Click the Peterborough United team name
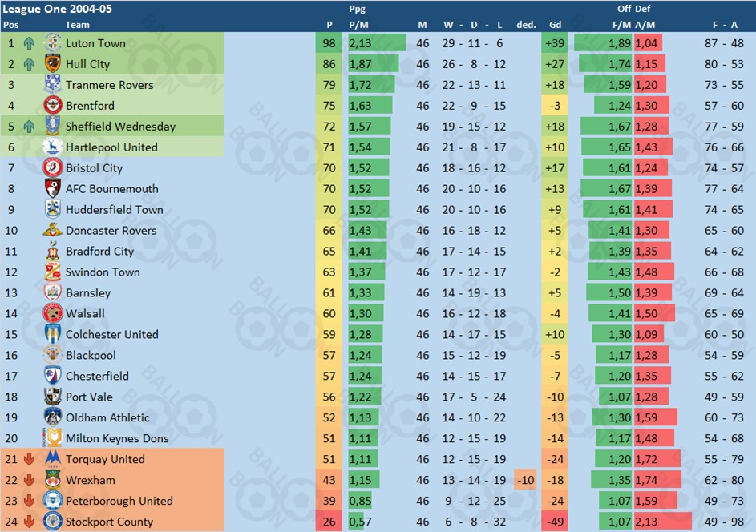The width and height of the screenshot is (756, 532). point(119,502)
